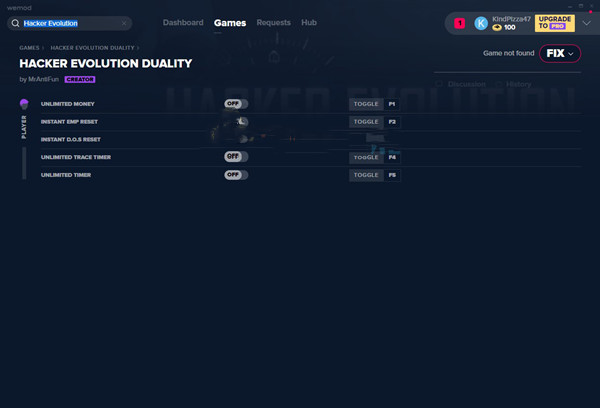Click the Upgrade to Pro button
Image resolution: width=600 pixels, height=408 pixels.
click(555, 23)
